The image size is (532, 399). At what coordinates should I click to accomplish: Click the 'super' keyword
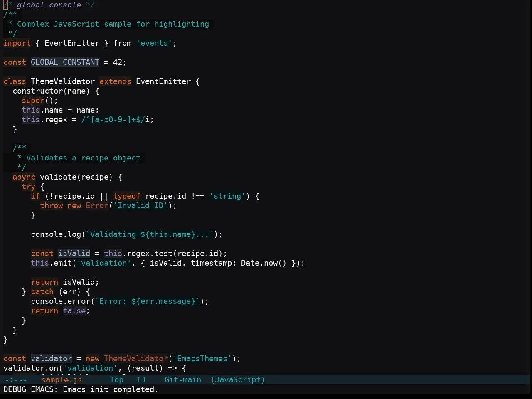click(x=33, y=101)
